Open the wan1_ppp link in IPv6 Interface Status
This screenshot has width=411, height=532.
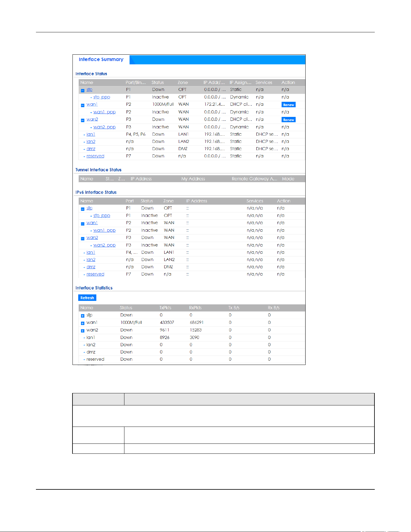click(104, 230)
